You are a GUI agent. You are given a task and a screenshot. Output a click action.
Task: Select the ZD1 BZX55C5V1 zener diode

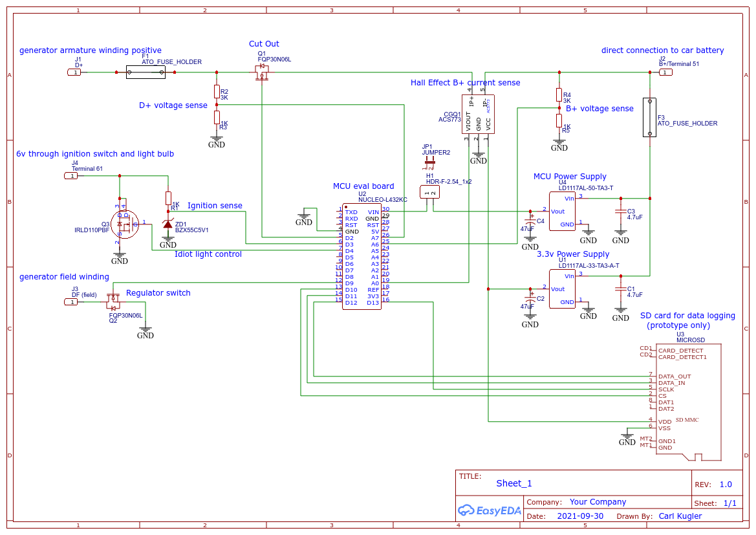tap(167, 224)
